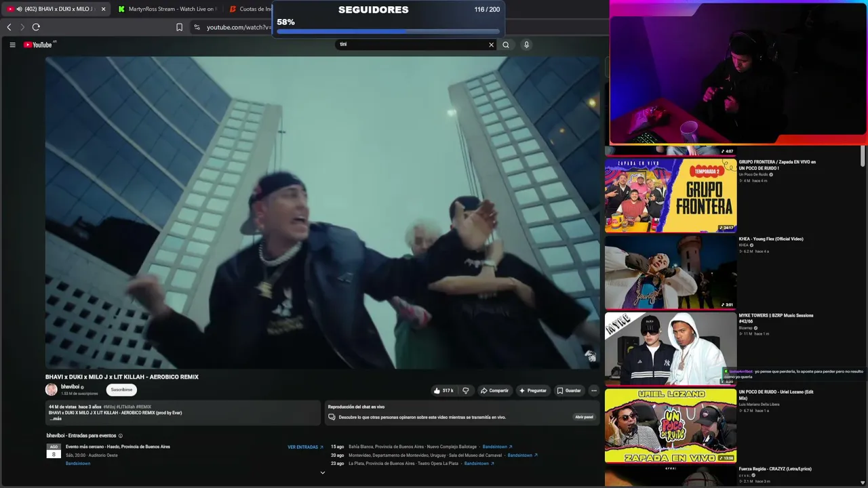The width and height of the screenshot is (868, 488).
Task: Open the GRUPO FRONTERA video thumbnail
Action: tap(671, 195)
